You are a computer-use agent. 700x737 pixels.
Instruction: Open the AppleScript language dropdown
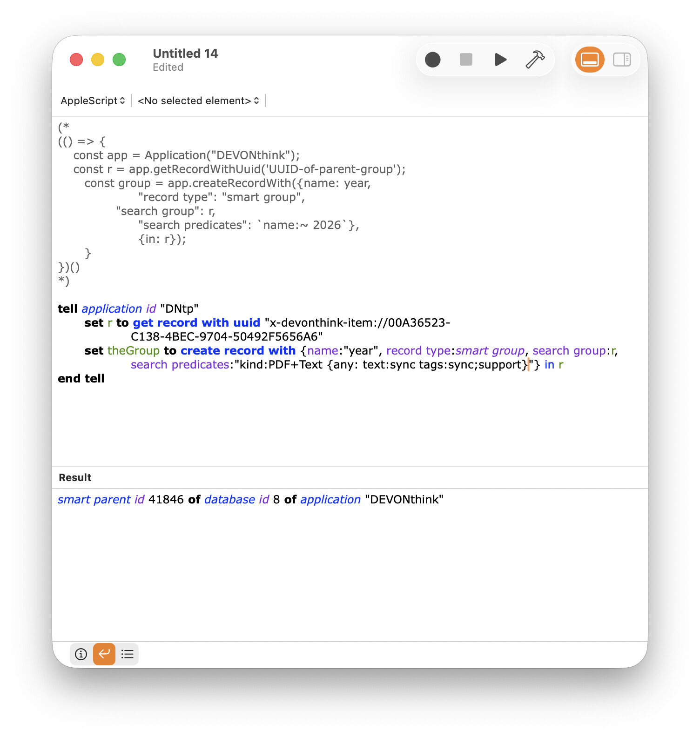pyautogui.click(x=93, y=100)
